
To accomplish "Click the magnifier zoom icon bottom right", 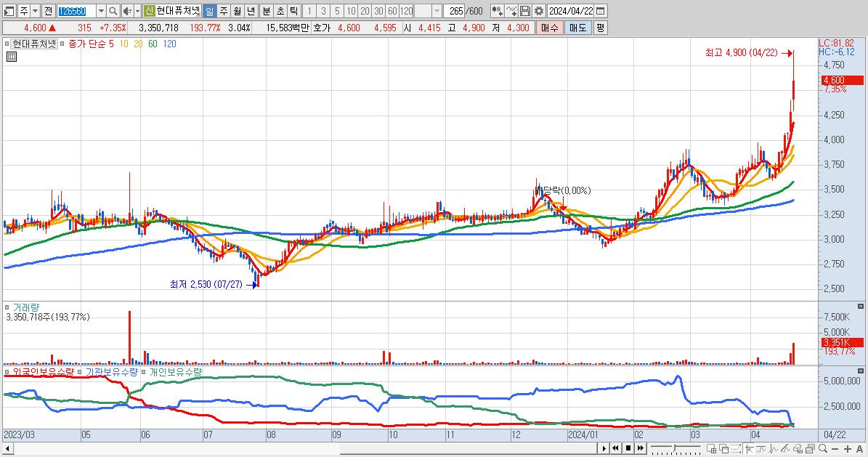I will pyautogui.click(x=823, y=449).
